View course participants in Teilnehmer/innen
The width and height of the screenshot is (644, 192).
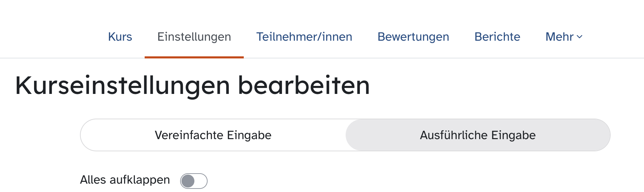[304, 37]
